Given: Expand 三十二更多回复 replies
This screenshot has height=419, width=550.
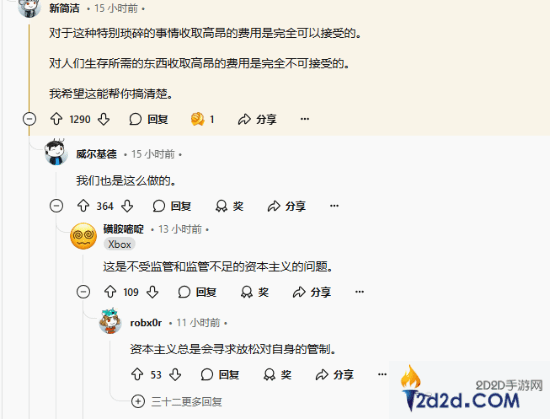Looking at the screenshot, I should (x=176, y=401).
